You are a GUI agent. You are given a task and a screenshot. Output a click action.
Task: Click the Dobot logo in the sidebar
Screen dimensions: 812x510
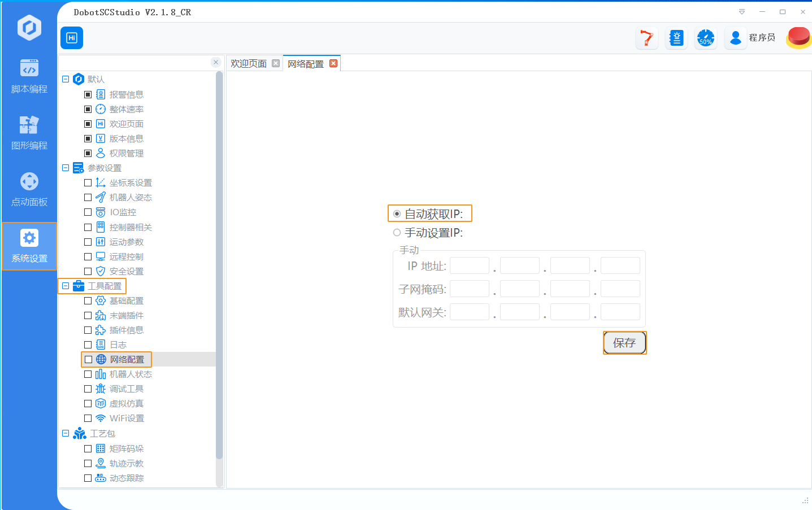29,28
